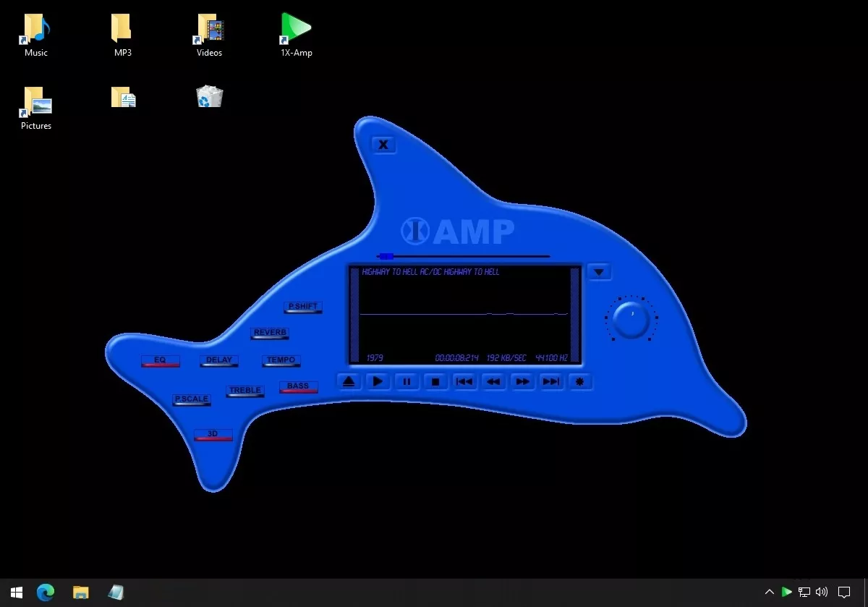Viewport: 868px width, 607px height.
Task: Click the Eject/open file button
Action: (349, 382)
